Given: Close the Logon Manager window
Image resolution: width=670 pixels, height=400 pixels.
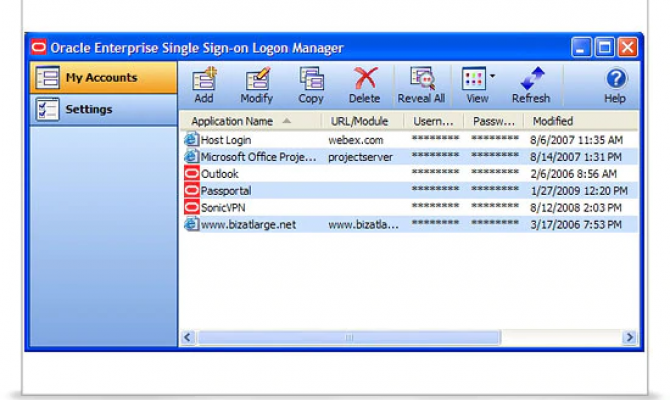Looking at the screenshot, I should pos(628,47).
